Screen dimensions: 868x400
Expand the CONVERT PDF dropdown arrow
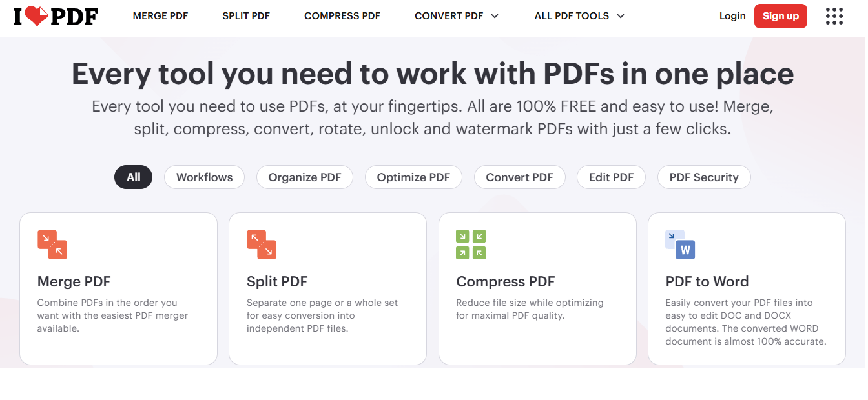coord(495,16)
